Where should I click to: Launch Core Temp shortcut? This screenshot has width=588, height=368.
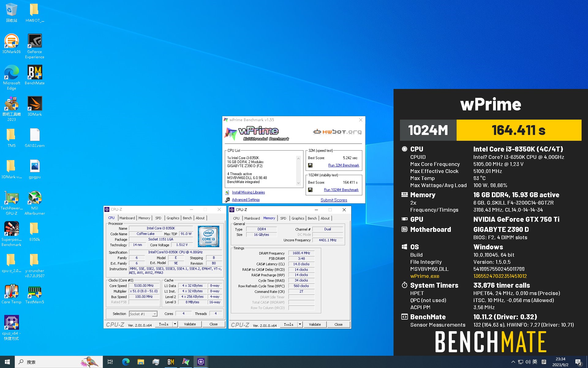pos(12,294)
